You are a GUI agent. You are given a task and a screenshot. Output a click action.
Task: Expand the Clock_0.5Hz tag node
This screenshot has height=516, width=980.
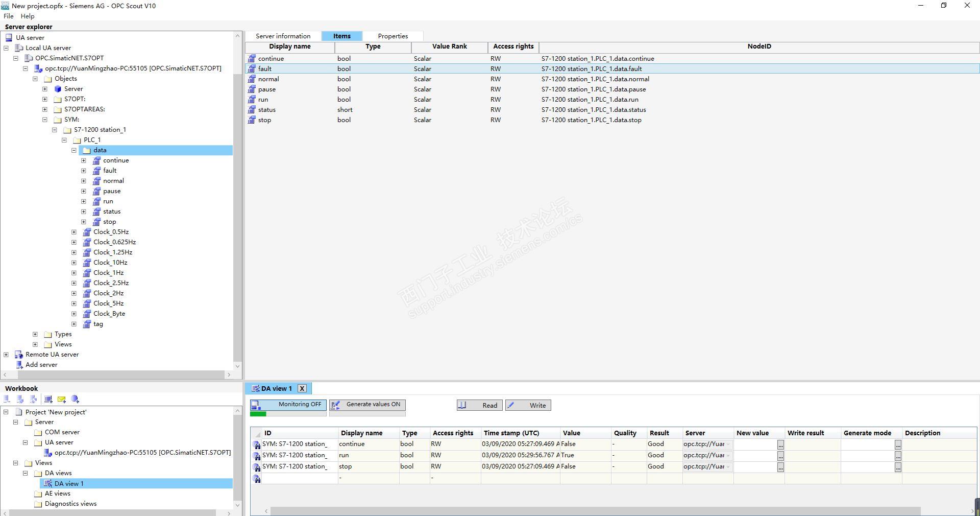point(74,232)
